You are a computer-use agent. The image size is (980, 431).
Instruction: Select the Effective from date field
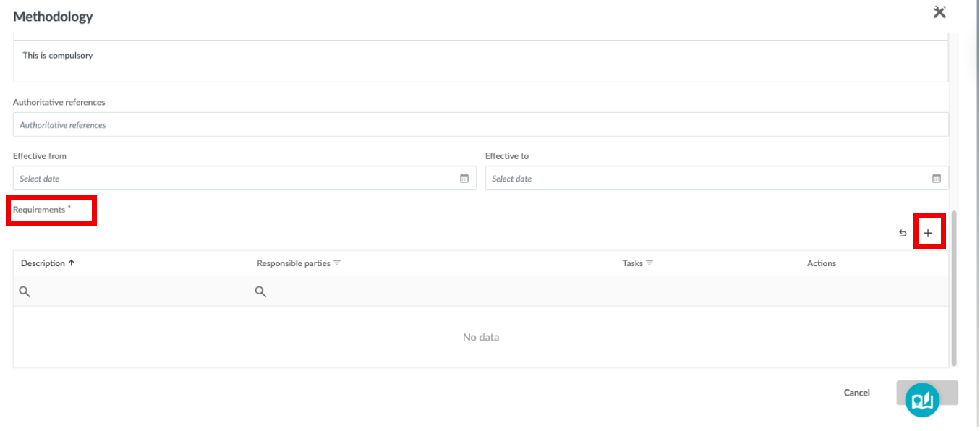pos(244,178)
